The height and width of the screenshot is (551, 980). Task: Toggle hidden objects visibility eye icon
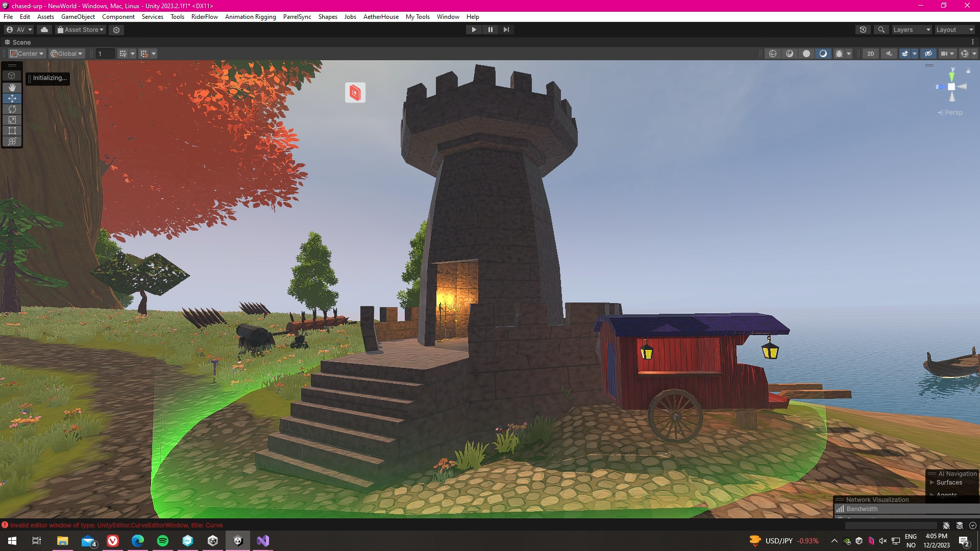pos(928,54)
